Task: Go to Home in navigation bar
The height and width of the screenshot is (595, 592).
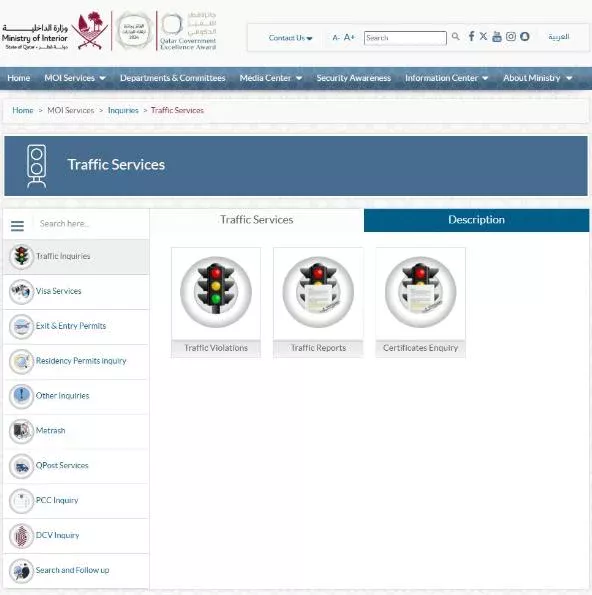Action: pyautogui.click(x=19, y=78)
